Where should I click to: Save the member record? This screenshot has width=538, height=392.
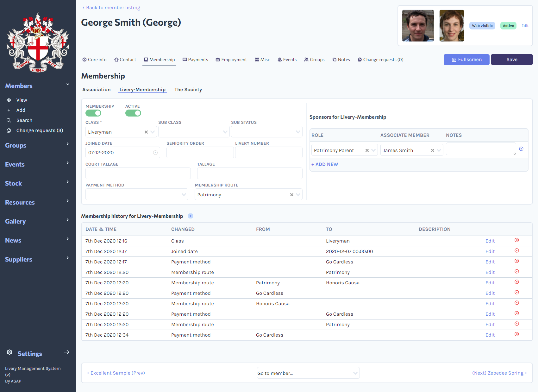(x=511, y=60)
